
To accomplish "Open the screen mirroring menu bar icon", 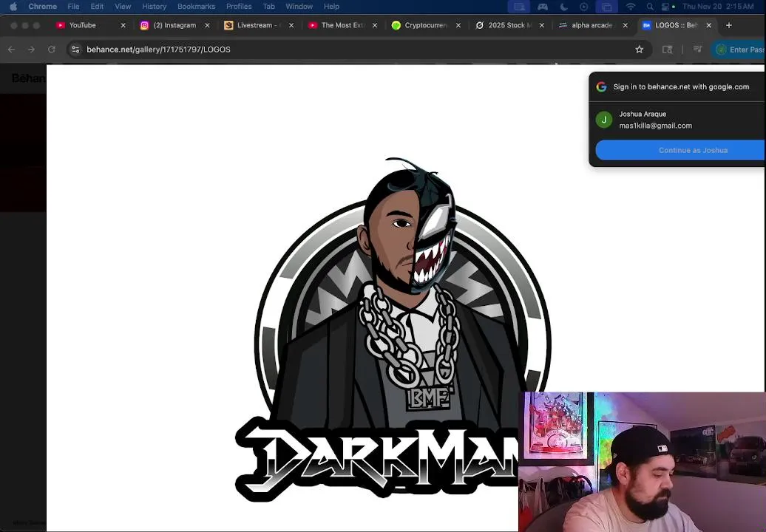I will point(519,7).
